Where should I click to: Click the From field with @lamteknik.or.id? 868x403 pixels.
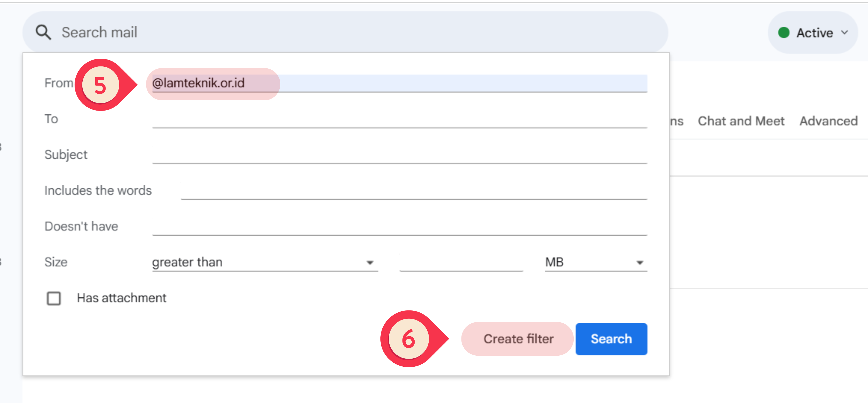point(400,83)
